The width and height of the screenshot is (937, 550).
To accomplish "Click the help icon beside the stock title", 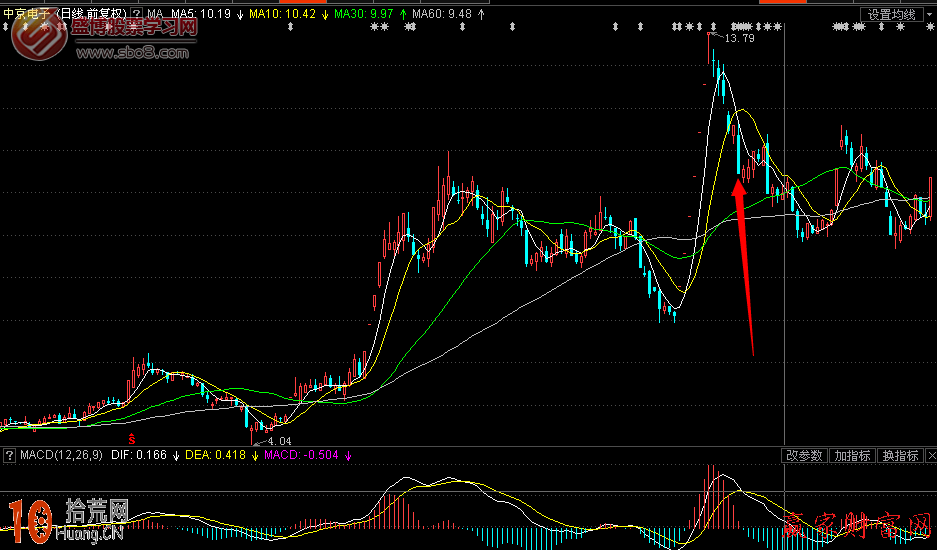I will [138, 15].
